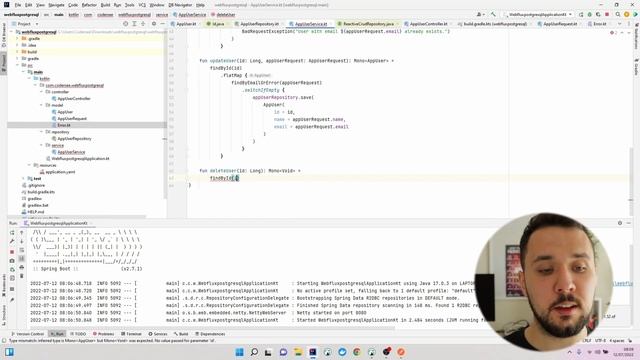Click AppUserService in breadcrumb navigation bar

[x=189, y=15]
